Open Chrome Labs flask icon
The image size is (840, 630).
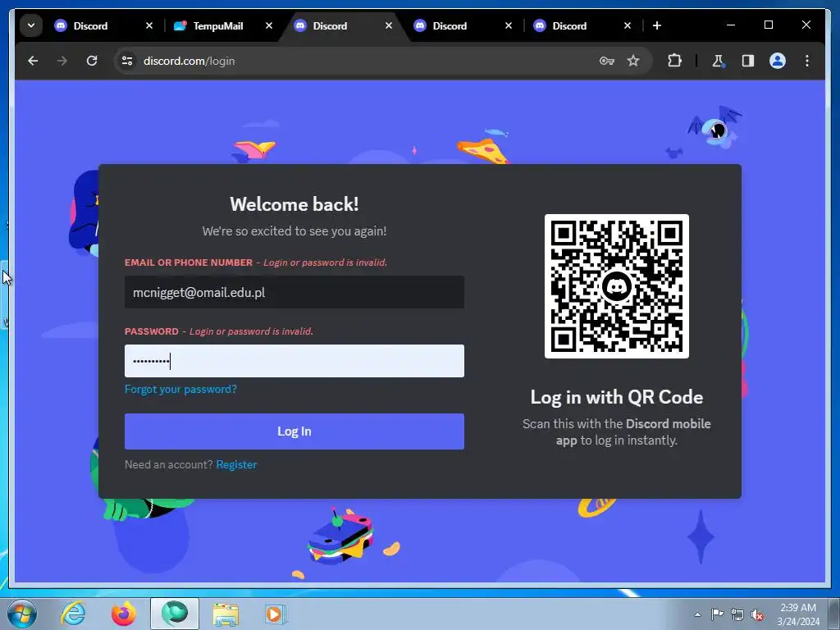click(x=719, y=61)
